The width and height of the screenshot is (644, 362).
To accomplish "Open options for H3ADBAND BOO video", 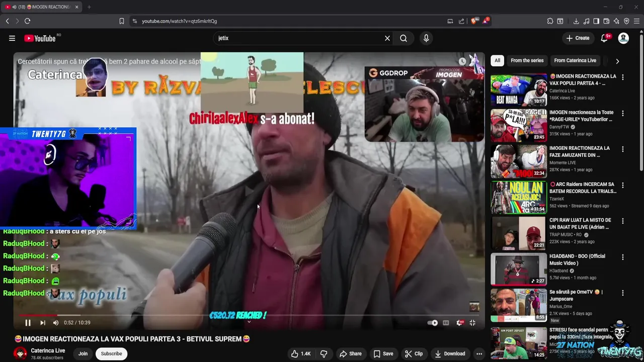I will 623,257.
